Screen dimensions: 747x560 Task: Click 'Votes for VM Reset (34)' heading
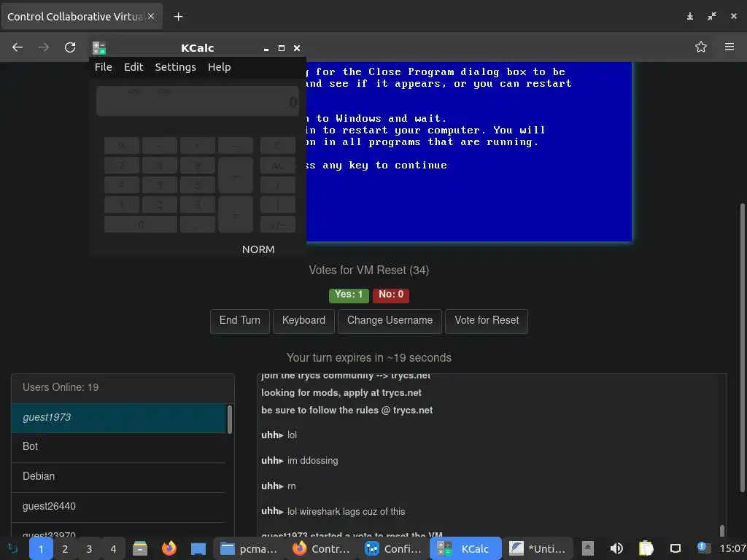click(x=368, y=271)
